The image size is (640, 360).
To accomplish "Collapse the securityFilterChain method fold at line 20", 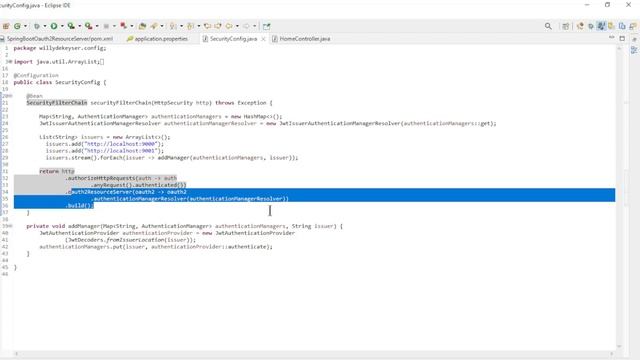I will (x=10, y=96).
